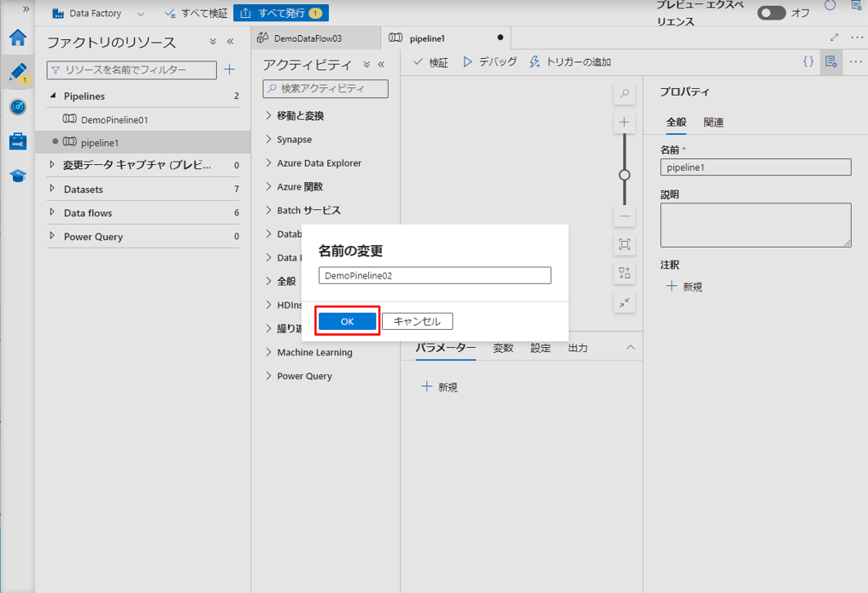Click the canvas search magnifier icon
This screenshot has height=593, width=868.
(625, 94)
